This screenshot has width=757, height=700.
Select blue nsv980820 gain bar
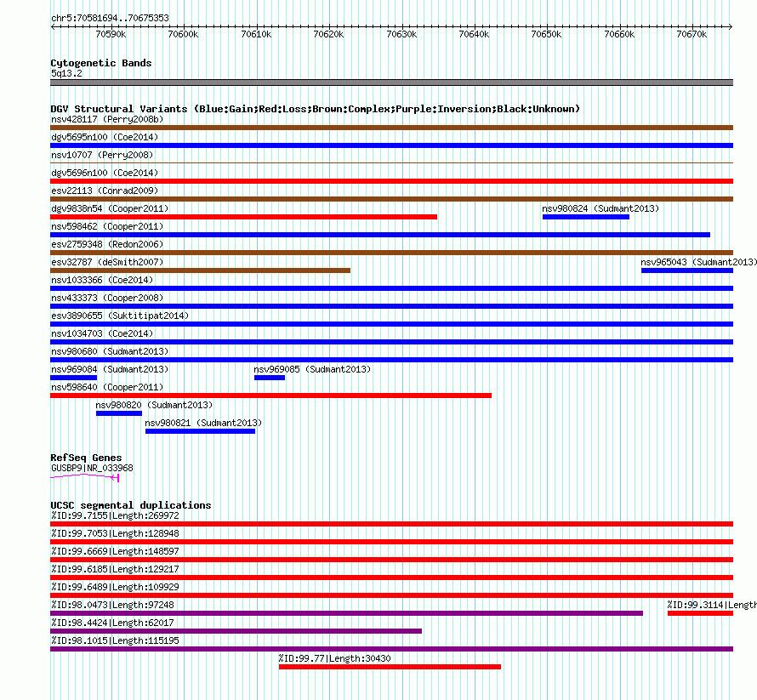pyautogui.click(x=119, y=413)
